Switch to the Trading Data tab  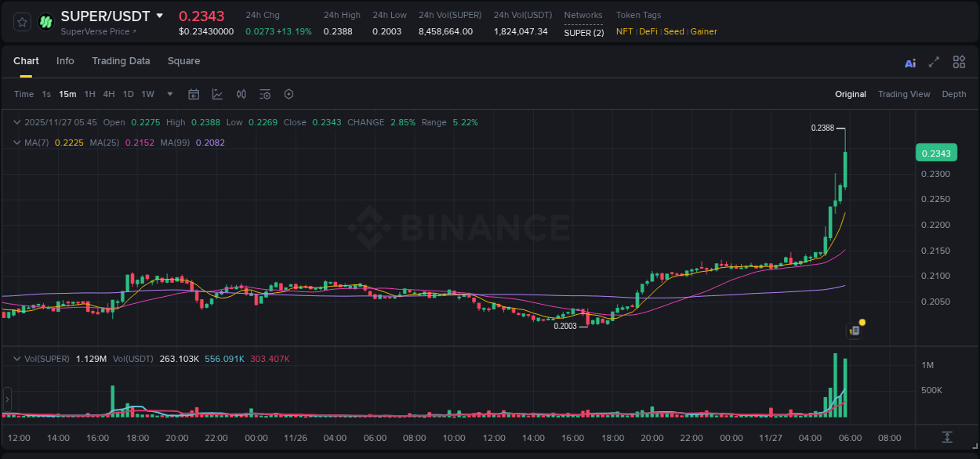[x=121, y=60]
